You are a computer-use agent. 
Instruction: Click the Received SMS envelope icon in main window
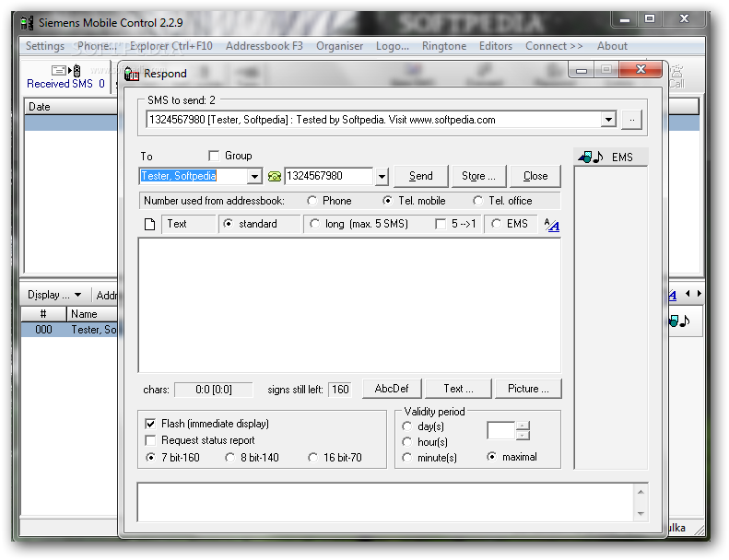(x=65, y=71)
